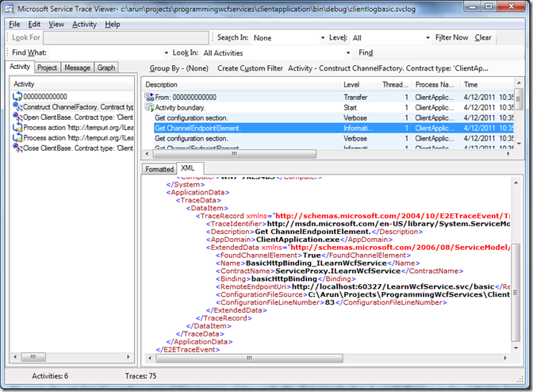This screenshot has width=533, height=392.
Task: Open the Help menu
Action: [x=112, y=24]
